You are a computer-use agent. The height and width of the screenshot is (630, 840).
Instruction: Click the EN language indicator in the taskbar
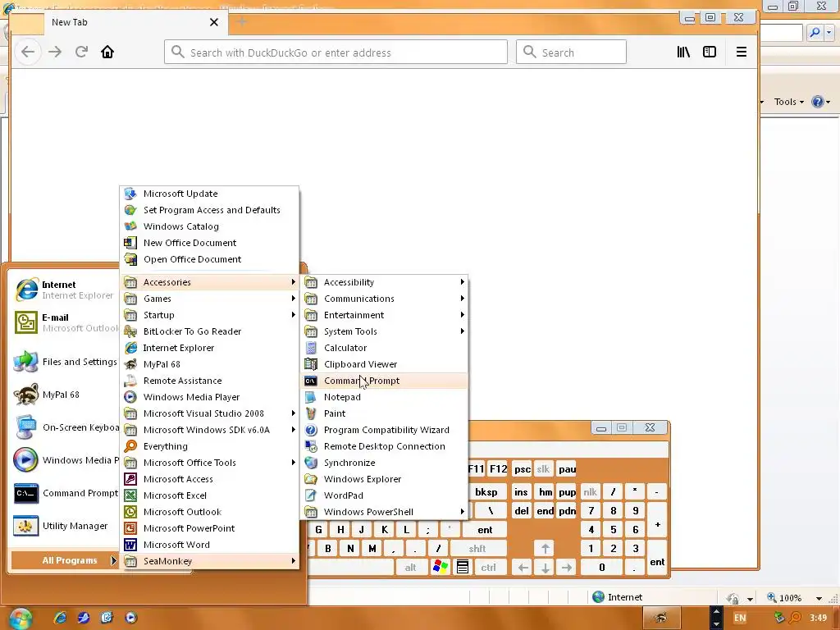click(x=740, y=618)
